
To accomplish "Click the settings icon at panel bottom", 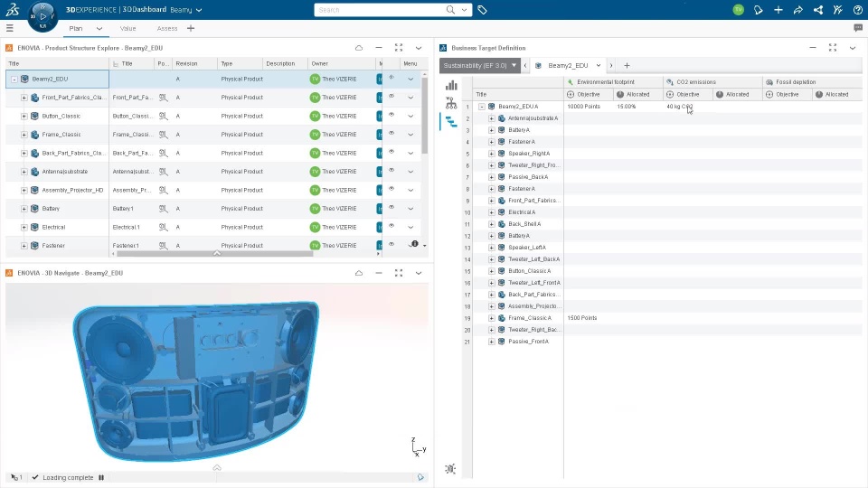I will coord(450,469).
